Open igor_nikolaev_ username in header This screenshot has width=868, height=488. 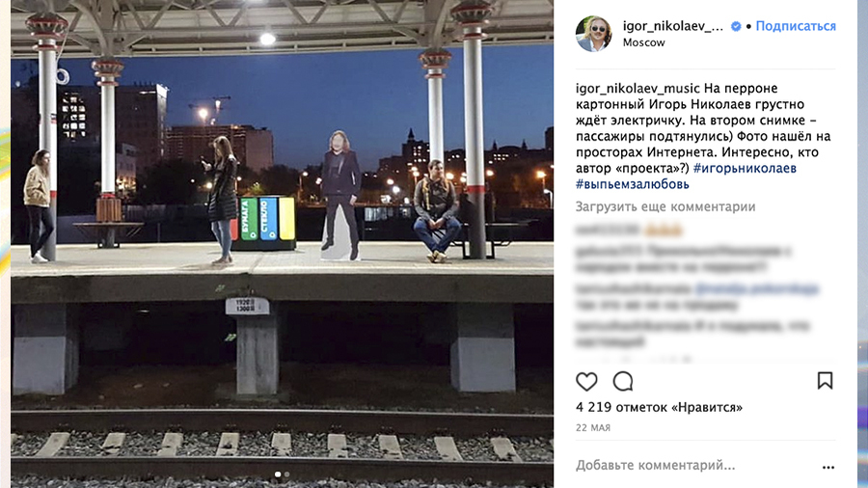click(672, 26)
